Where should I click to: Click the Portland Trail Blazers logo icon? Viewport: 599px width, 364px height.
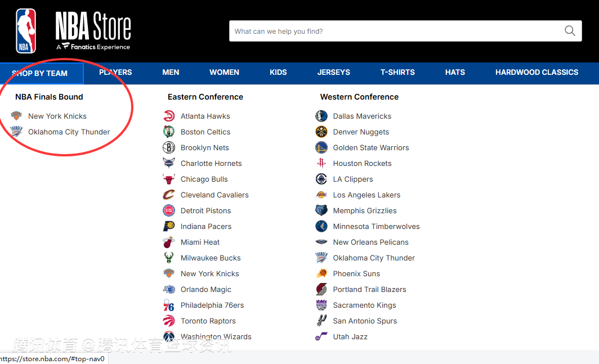[x=321, y=289]
